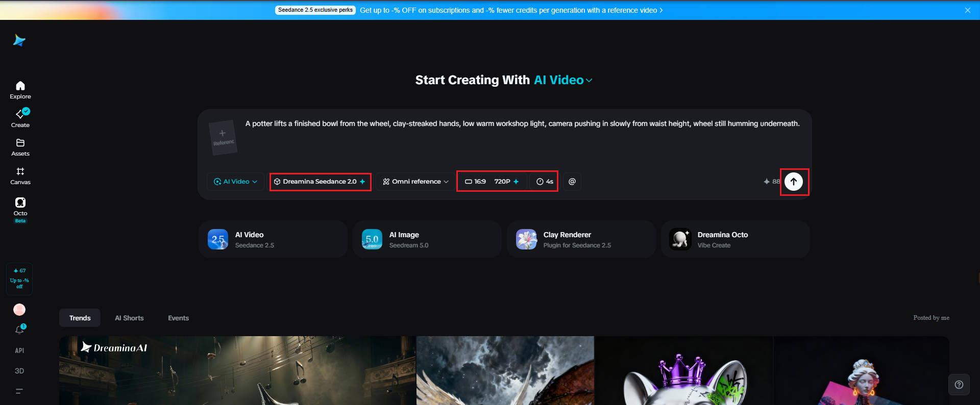Open the Clay Renderer plugin card
The height and width of the screenshot is (405, 980).
581,239
